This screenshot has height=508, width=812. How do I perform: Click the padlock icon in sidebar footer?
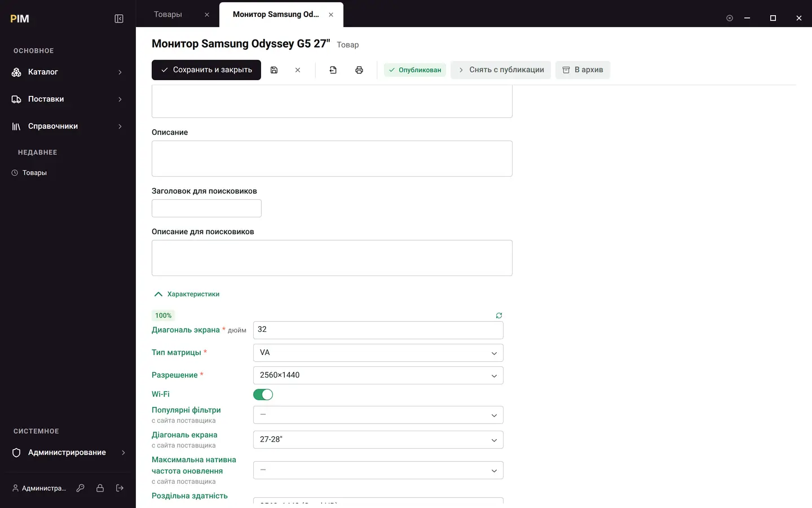click(100, 488)
